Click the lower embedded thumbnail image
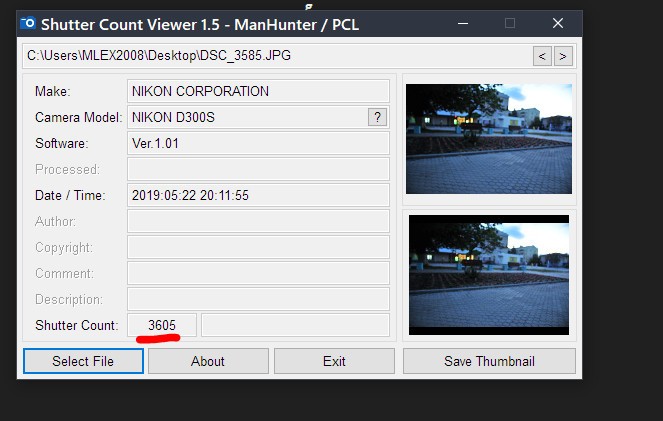 coord(489,274)
